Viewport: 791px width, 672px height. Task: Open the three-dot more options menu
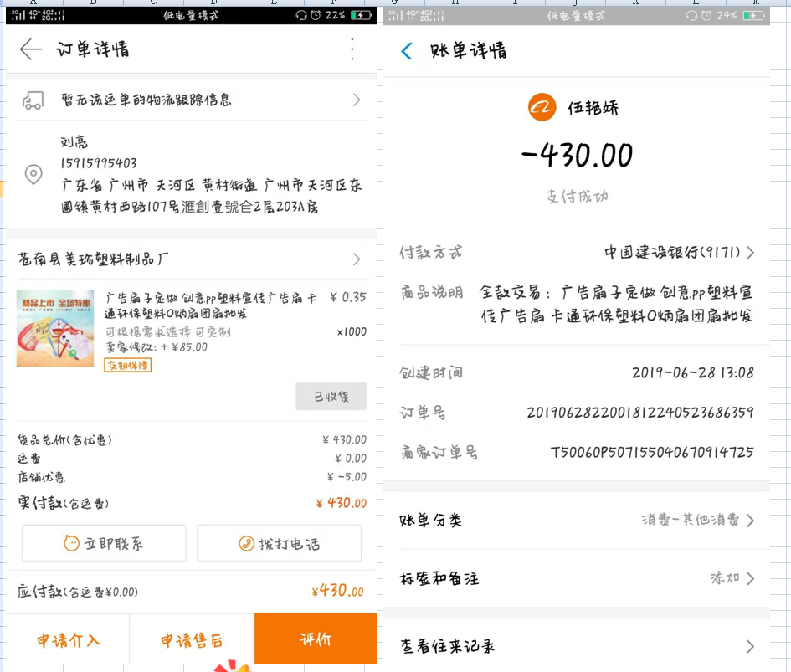pyautogui.click(x=352, y=49)
